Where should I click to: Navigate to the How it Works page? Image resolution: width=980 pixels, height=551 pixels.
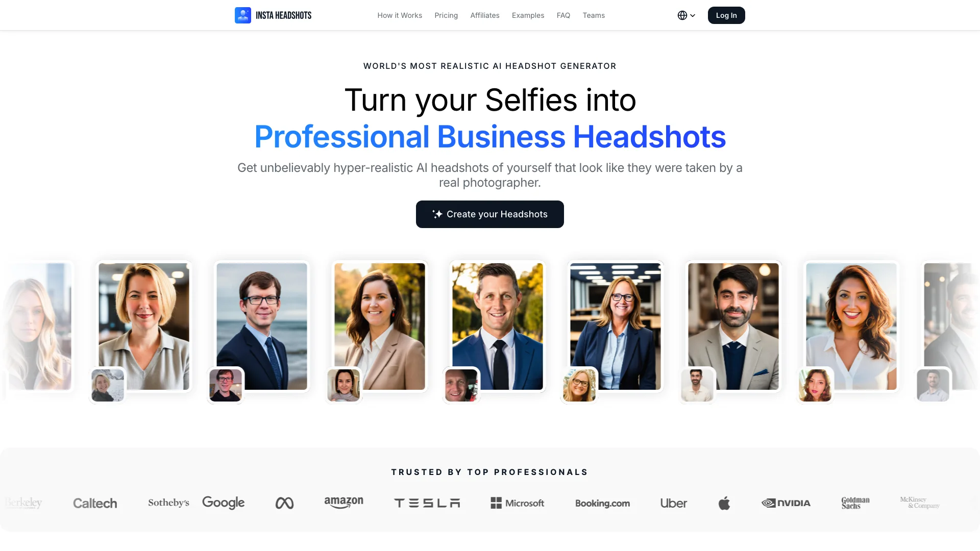pyautogui.click(x=399, y=15)
